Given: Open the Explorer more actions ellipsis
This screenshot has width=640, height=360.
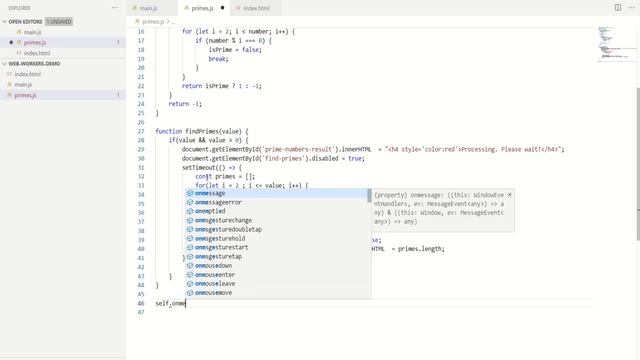Looking at the screenshot, I should [115, 8].
